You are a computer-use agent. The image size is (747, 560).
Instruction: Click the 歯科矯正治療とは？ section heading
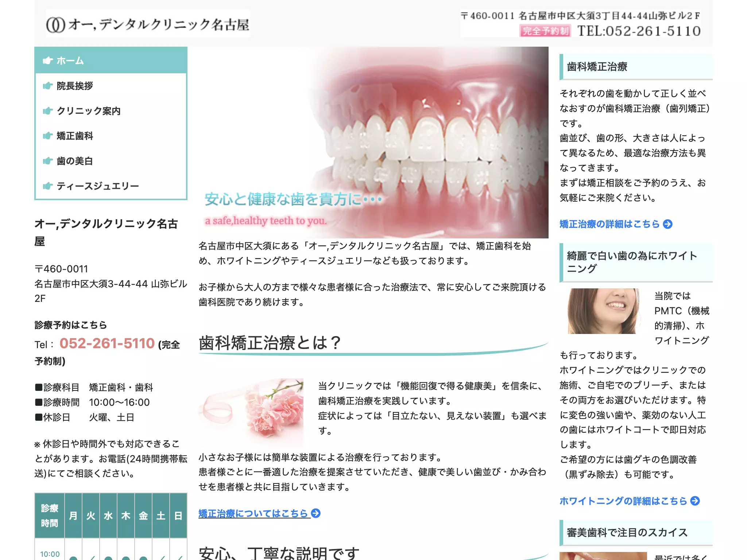click(373, 343)
